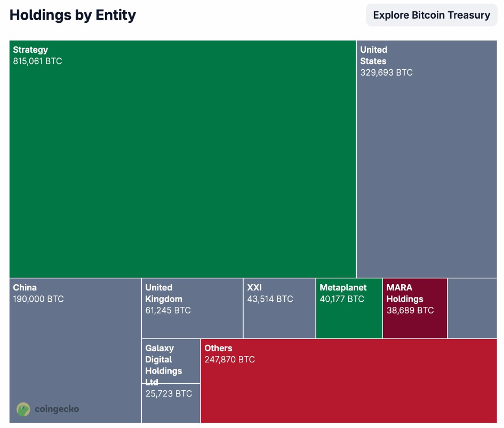
Task: Click the coingecko wordmark text
Action: (x=57, y=409)
